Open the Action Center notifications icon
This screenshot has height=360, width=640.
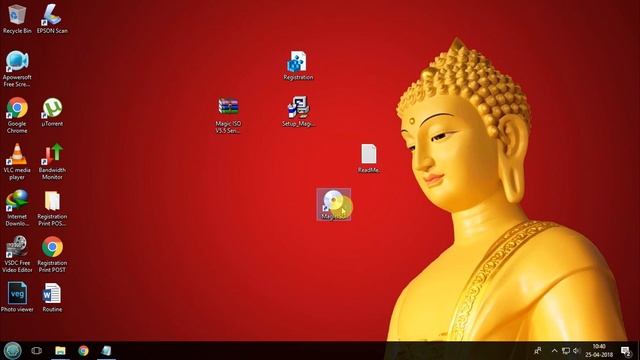(x=626, y=351)
